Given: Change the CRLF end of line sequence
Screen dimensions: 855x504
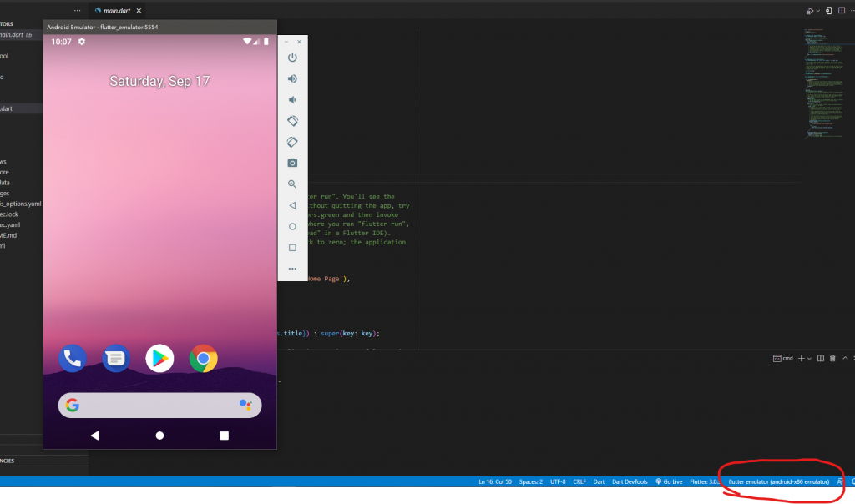Looking at the screenshot, I should (579, 481).
